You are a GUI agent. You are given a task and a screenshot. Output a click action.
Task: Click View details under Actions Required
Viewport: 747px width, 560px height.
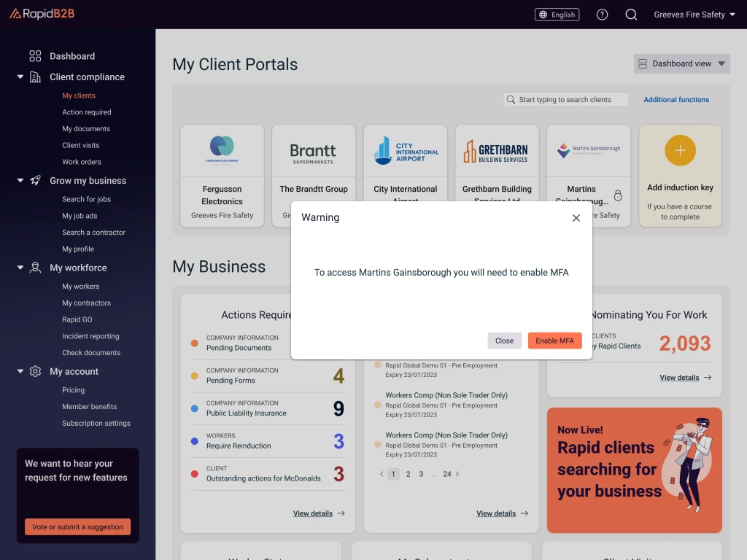click(319, 514)
